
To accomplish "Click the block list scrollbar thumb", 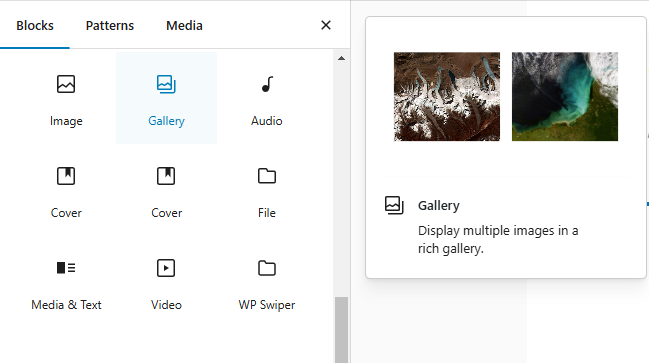I will click(x=341, y=330).
